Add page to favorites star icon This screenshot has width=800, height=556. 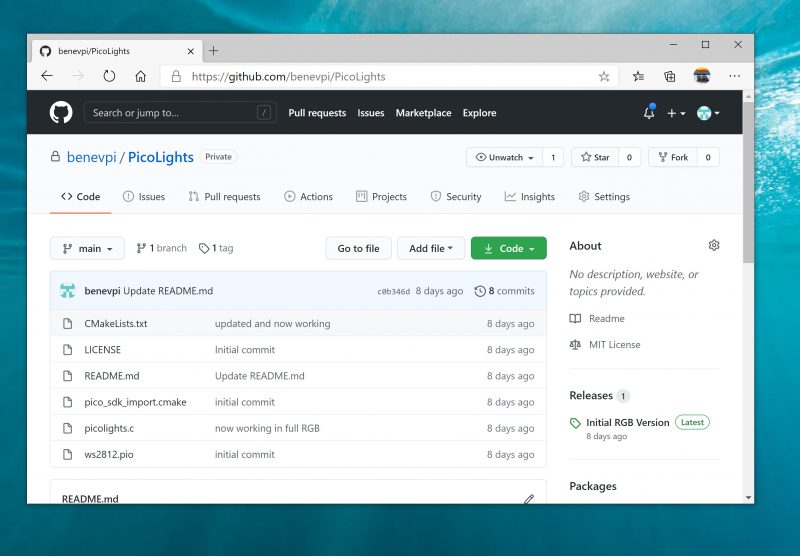pos(604,76)
